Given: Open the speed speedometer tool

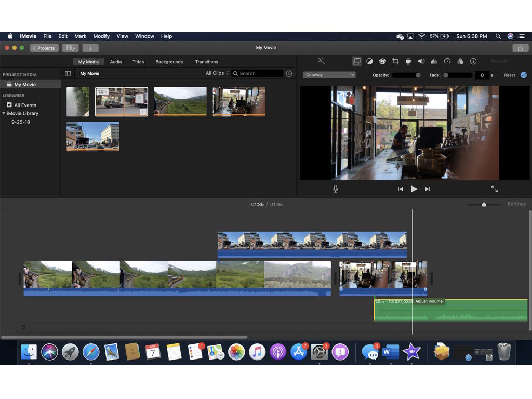Looking at the screenshot, I should coord(447,61).
